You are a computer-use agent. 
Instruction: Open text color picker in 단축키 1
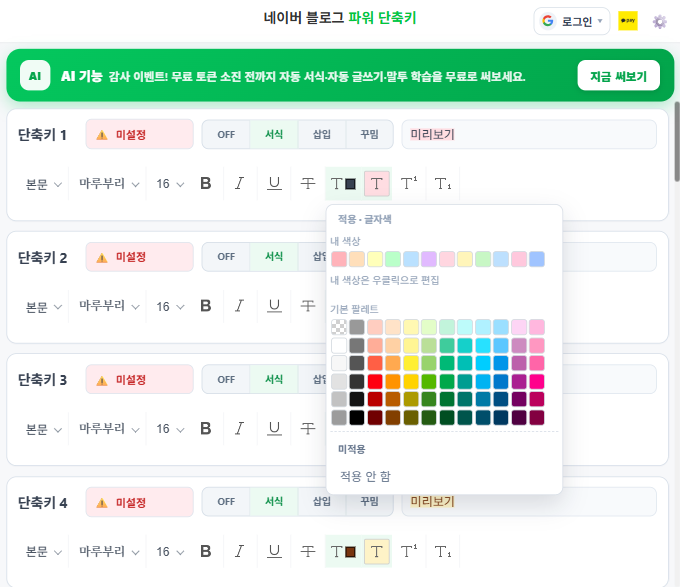[x=343, y=184]
